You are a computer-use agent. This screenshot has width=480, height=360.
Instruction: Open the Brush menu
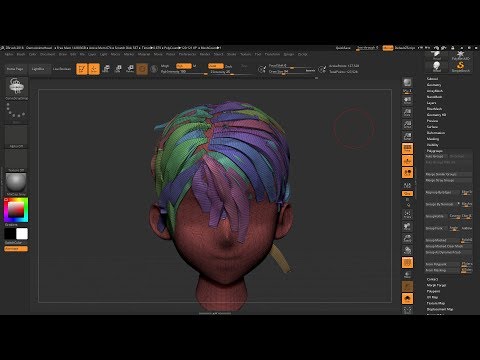[x=21, y=54]
